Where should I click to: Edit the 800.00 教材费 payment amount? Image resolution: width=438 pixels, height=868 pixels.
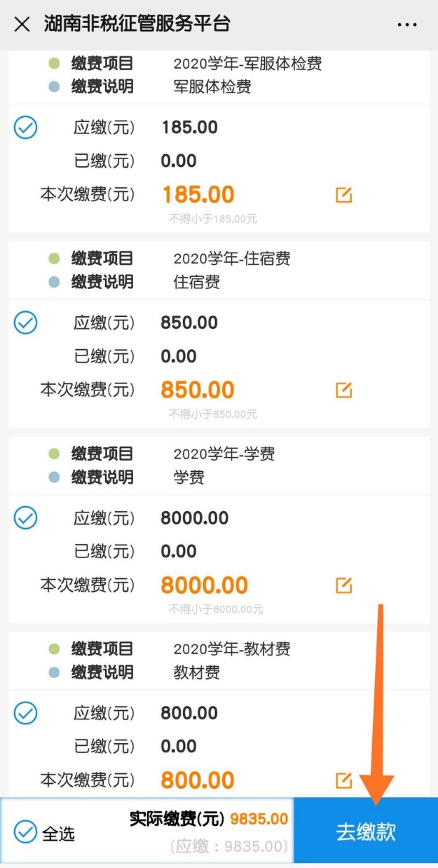(x=344, y=780)
